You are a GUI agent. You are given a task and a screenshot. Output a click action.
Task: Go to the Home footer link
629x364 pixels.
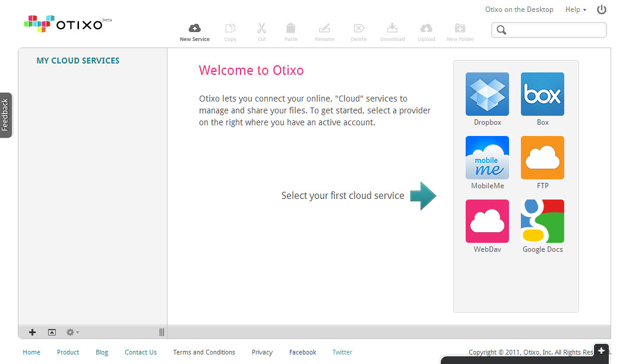point(31,352)
